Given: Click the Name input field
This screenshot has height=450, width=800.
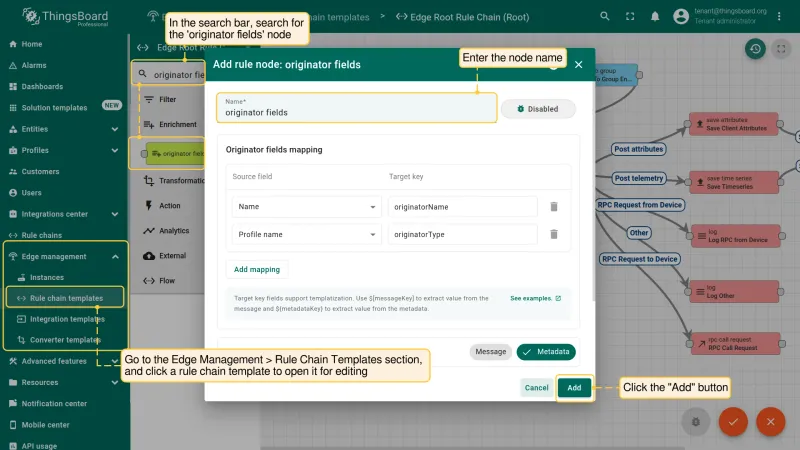Looking at the screenshot, I should click(357, 108).
